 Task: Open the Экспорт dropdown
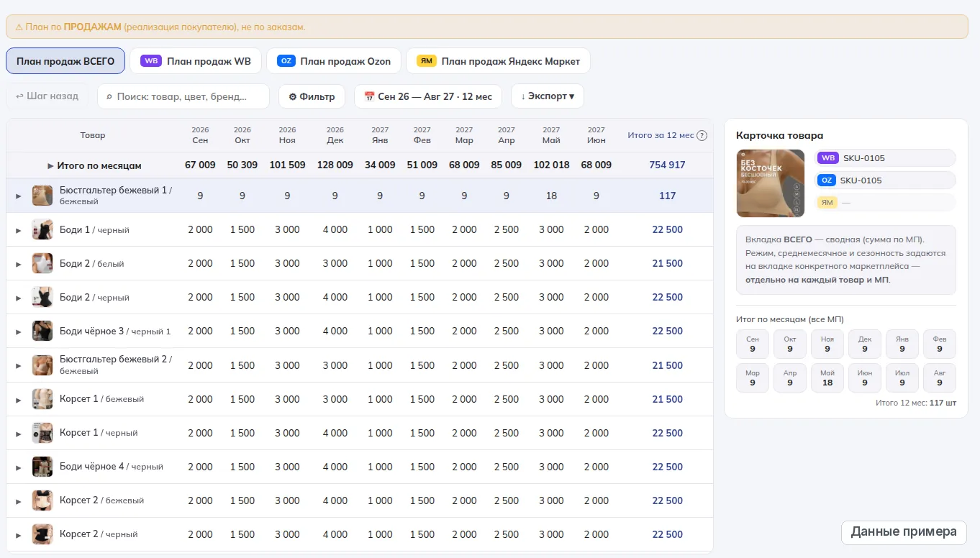(547, 96)
